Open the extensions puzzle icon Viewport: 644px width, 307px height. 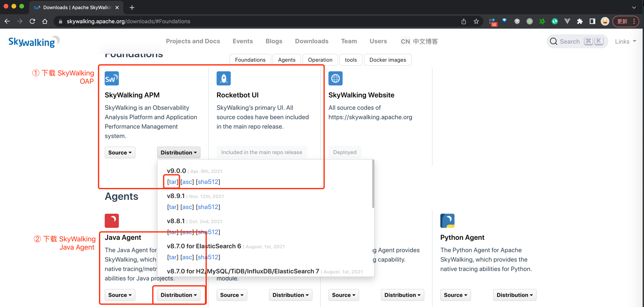(x=580, y=21)
